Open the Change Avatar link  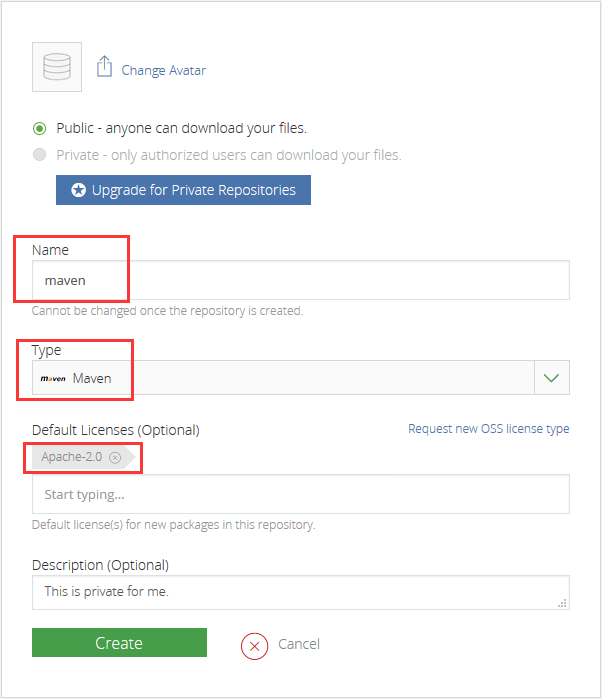[163, 71]
